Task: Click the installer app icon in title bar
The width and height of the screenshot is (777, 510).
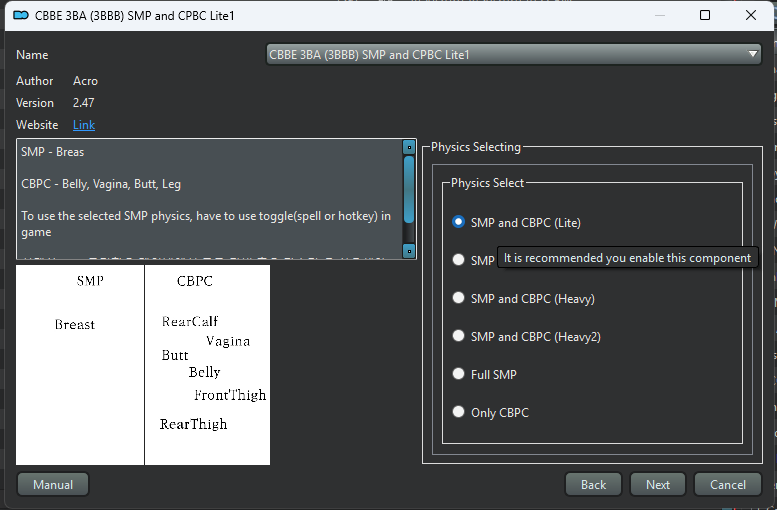Action: [x=21, y=15]
